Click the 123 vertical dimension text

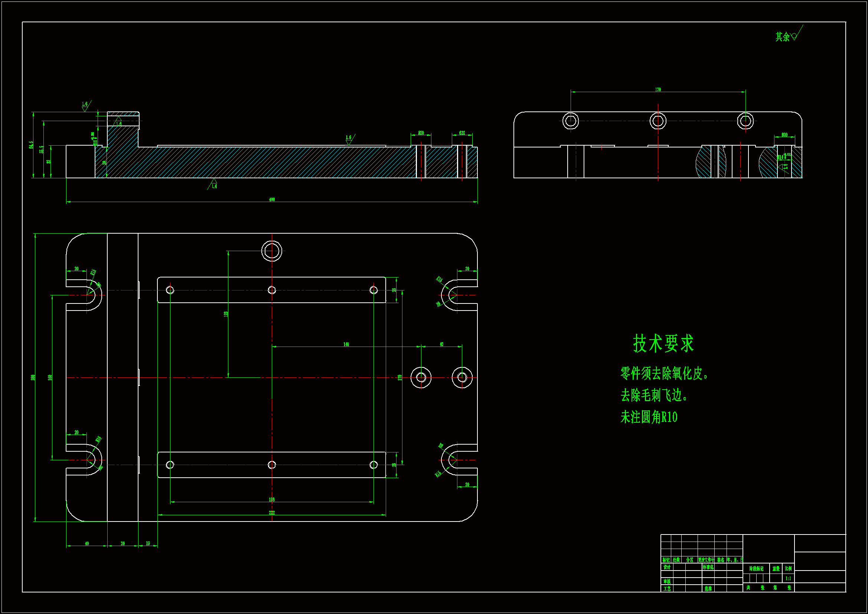tap(226, 314)
